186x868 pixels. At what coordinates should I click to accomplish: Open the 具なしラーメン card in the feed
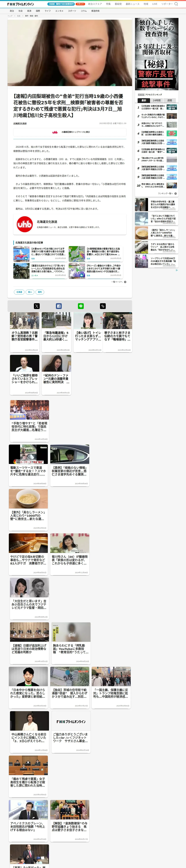pos(28,510)
